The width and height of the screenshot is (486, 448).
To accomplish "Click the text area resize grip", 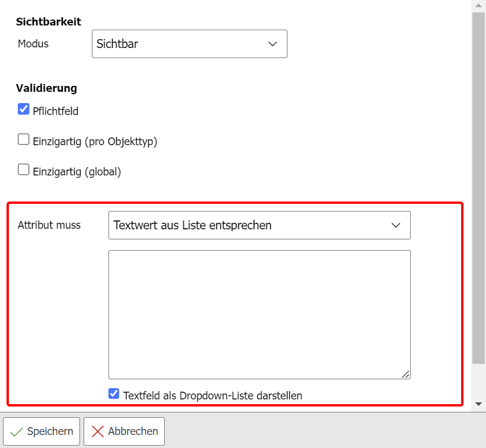I will pyautogui.click(x=405, y=374).
